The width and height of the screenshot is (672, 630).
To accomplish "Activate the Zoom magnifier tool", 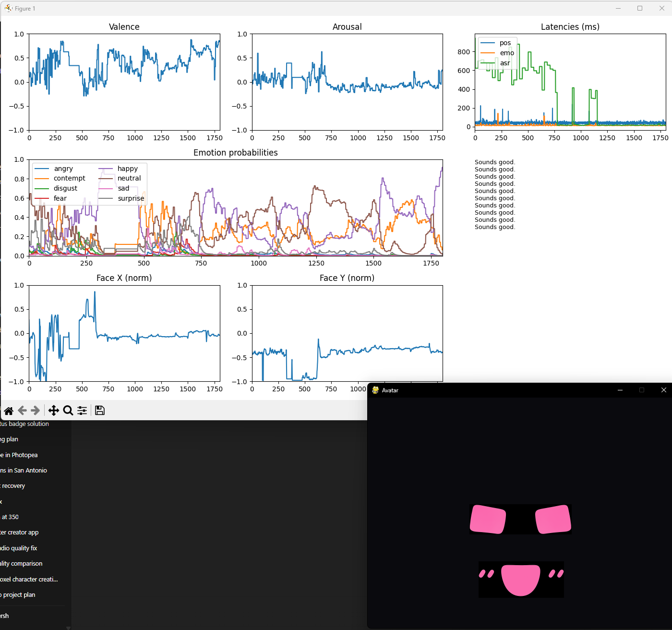I will pos(68,411).
